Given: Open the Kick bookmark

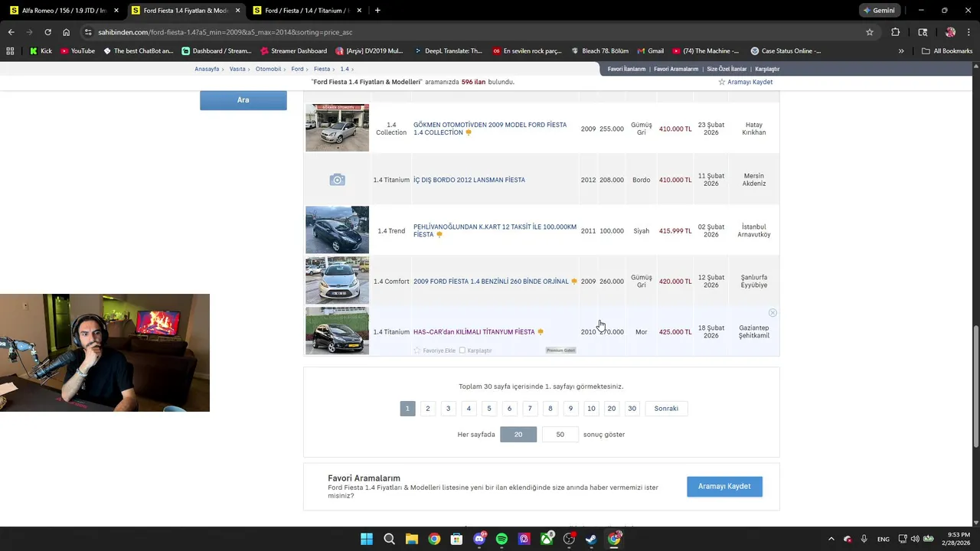Looking at the screenshot, I should coord(41,51).
